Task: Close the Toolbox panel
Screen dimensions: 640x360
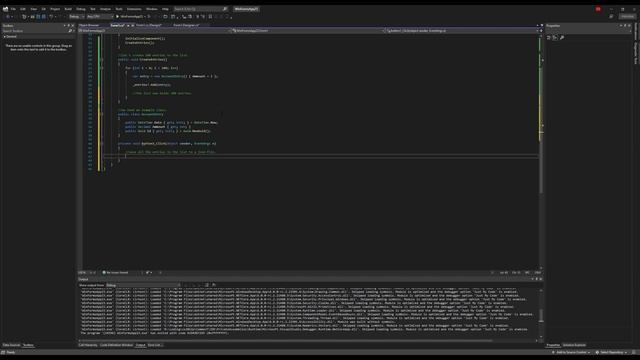Action: pyautogui.click(x=73, y=26)
